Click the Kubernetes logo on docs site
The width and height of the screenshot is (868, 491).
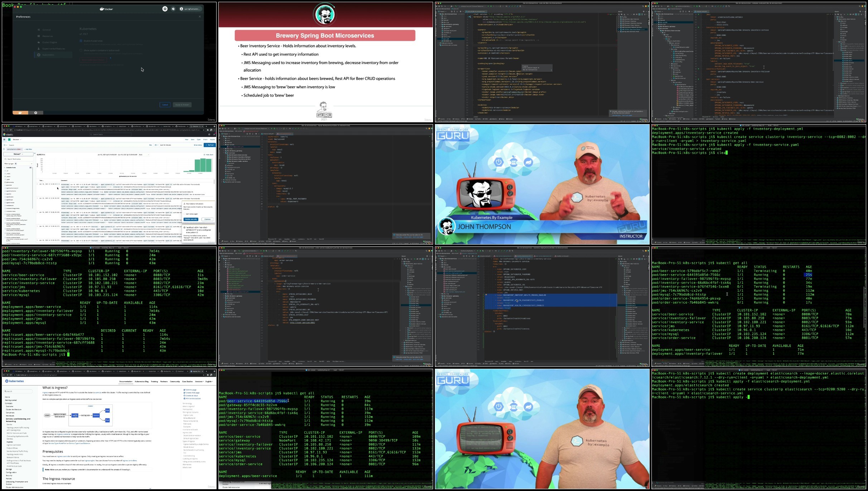pos(14,381)
